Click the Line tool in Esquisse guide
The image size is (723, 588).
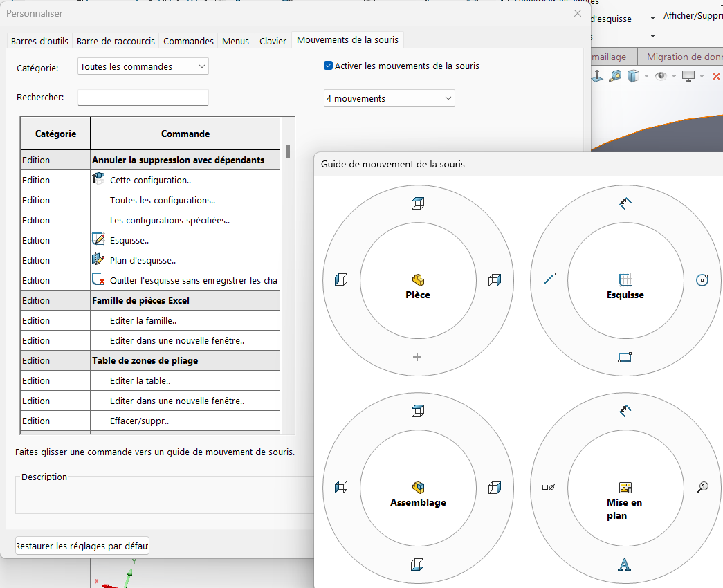pyautogui.click(x=549, y=280)
